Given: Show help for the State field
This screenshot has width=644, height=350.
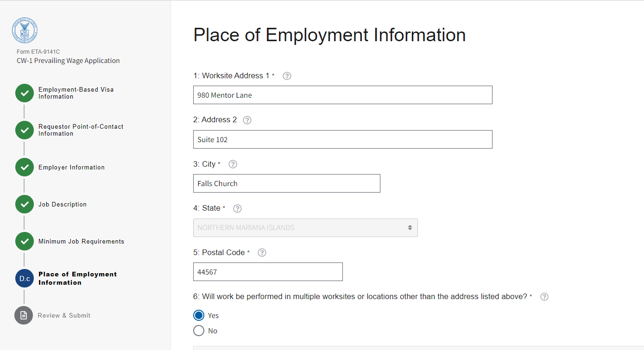Looking at the screenshot, I should tap(237, 208).
